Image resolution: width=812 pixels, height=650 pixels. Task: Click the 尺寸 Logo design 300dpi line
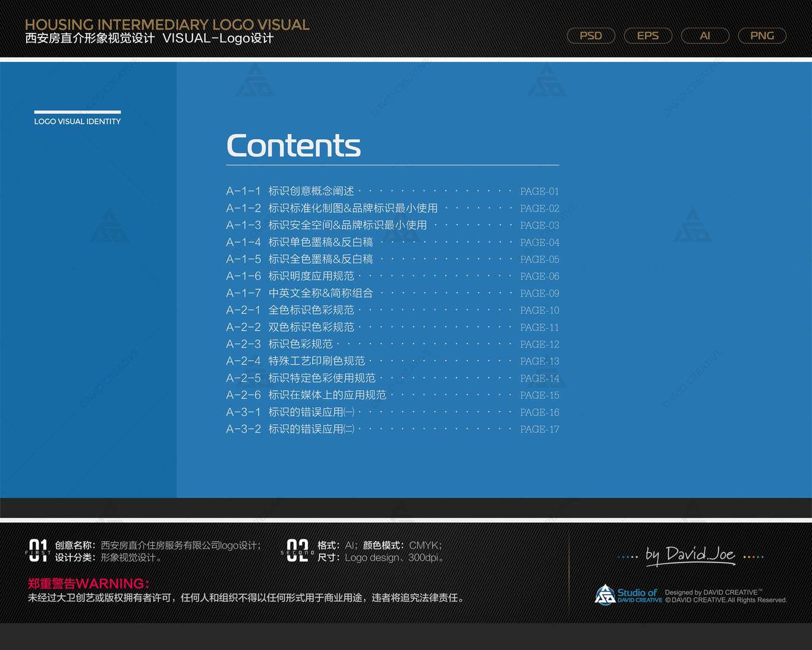381,558
